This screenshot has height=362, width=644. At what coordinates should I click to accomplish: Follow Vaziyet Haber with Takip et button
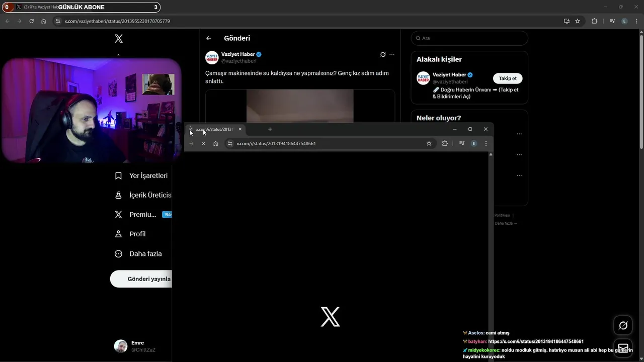tap(508, 78)
